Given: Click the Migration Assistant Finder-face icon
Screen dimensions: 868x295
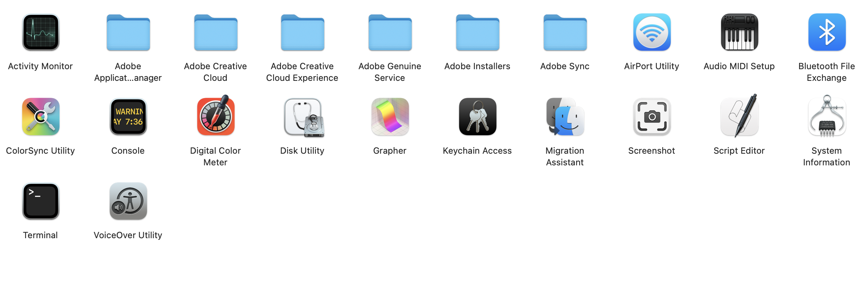Looking at the screenshot, I should point(565,117).
